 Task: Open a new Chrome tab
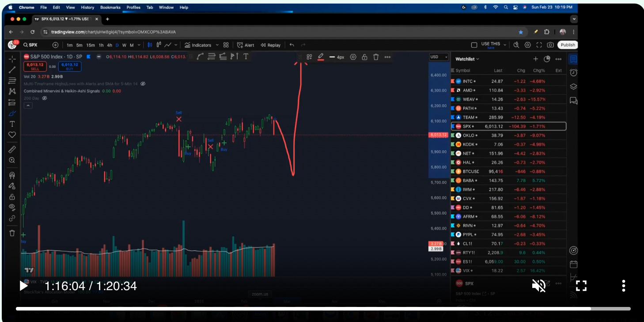pos(107,19)
